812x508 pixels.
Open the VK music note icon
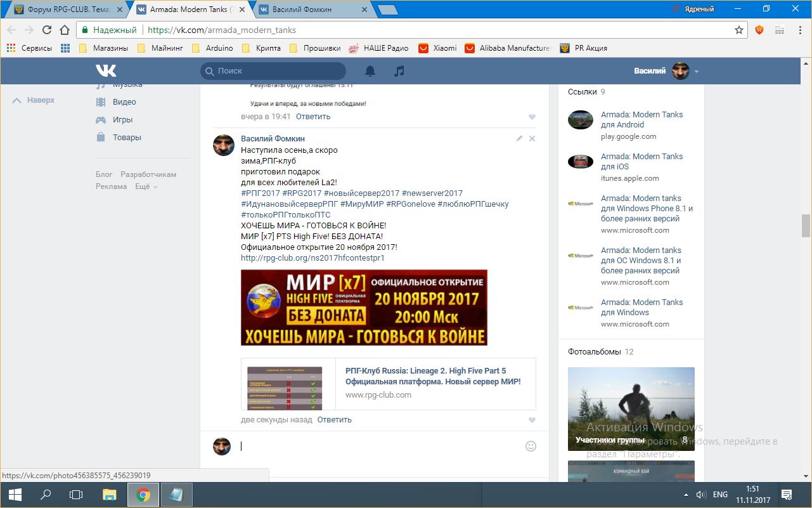(399, 71)
